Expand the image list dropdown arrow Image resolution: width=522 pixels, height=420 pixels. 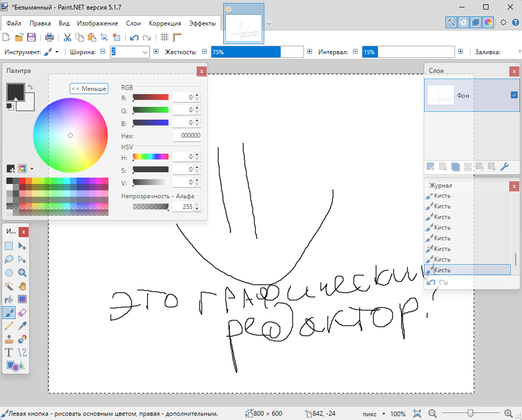[270, 23]
